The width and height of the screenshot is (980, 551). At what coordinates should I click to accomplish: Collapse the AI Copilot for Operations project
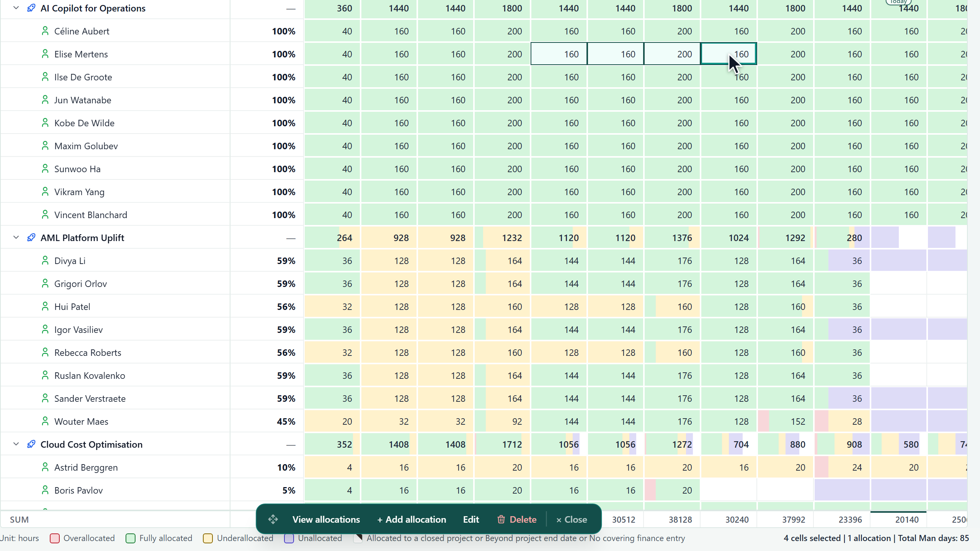point(16,8)
